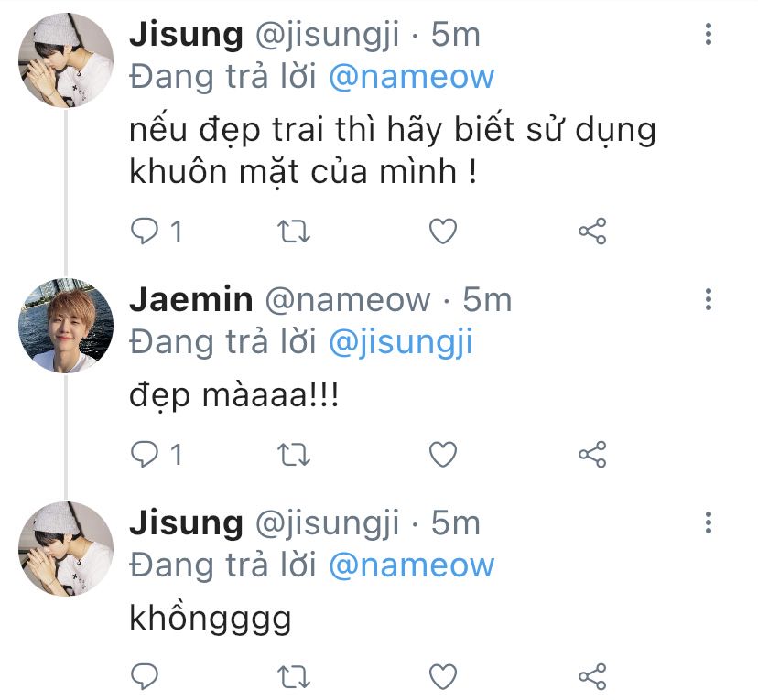The width and height of the screenshot is (758, 700).
Task: Retweet Jisung's first tweet about khuôn mặt
Action: coord(294,232)
